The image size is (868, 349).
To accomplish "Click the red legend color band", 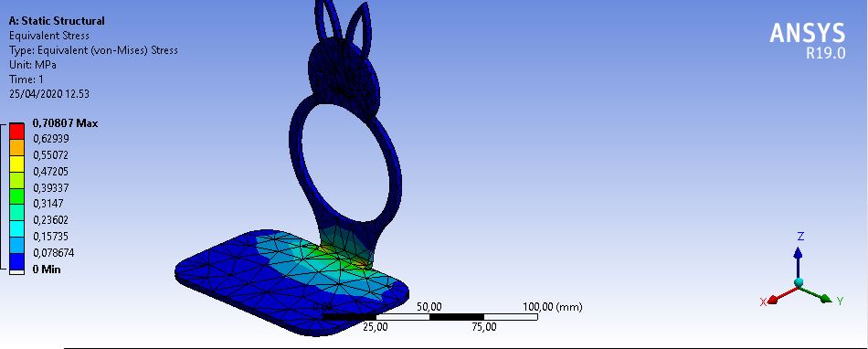I will [16, 132].
